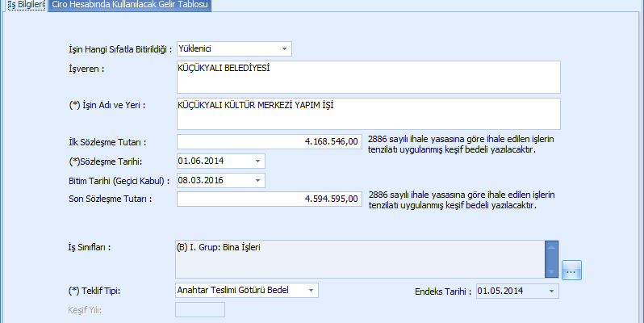
Task: Open the Endeks Tarihi date dropdown arrow
Action: coord(551,291)
